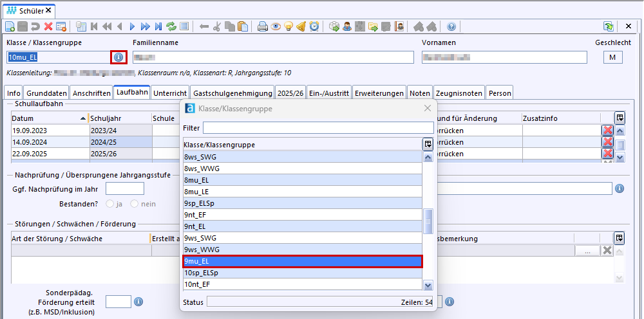The image size is (644, 319).
Task: Select the 'nein' radio button for Bestanden
Action: coord(135,204)
